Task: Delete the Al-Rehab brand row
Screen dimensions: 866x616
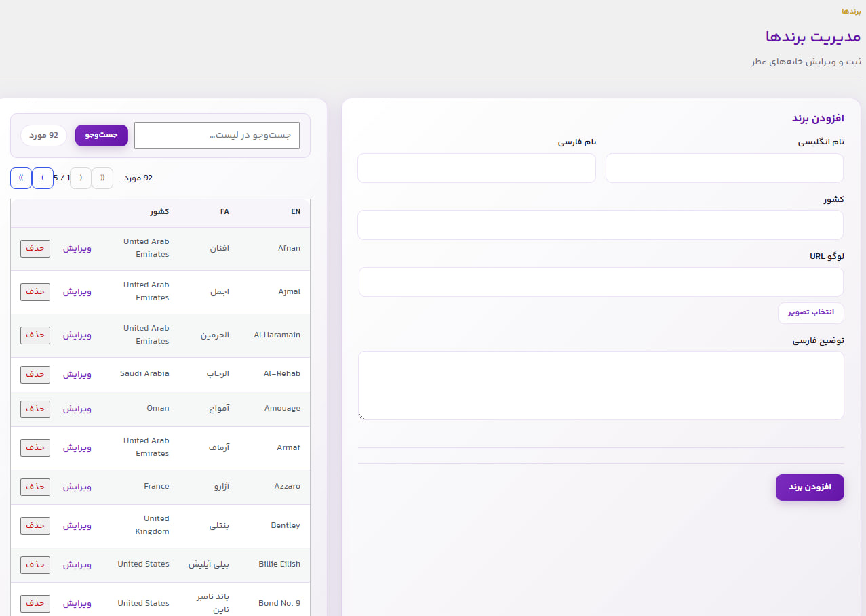Action: (35, 374)
